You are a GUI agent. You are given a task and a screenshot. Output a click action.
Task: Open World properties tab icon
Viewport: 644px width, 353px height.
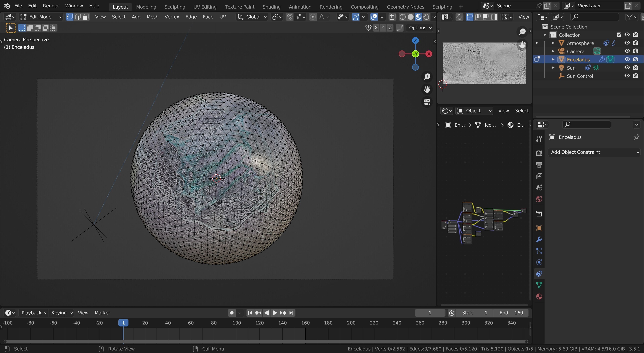(x=539, y=199)
